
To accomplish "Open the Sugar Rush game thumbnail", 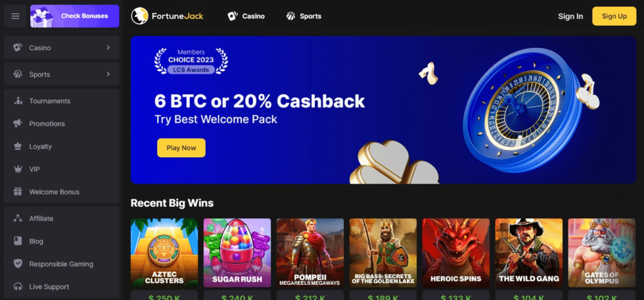I will pos(237,253).
